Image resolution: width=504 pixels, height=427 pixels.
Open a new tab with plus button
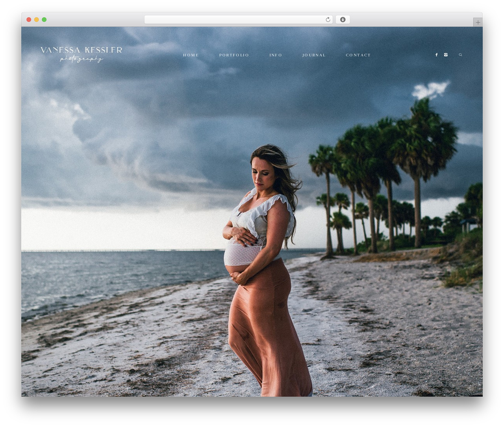click(478, 22)
